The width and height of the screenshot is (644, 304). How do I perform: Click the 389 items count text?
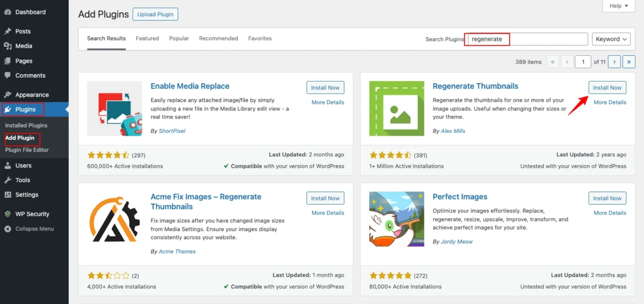click(529, 62)
